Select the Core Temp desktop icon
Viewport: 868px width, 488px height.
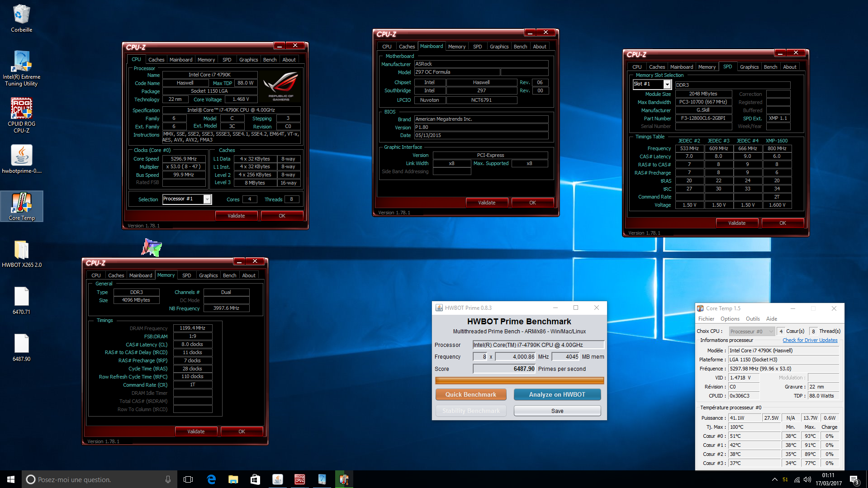click(x=21, y=206)
